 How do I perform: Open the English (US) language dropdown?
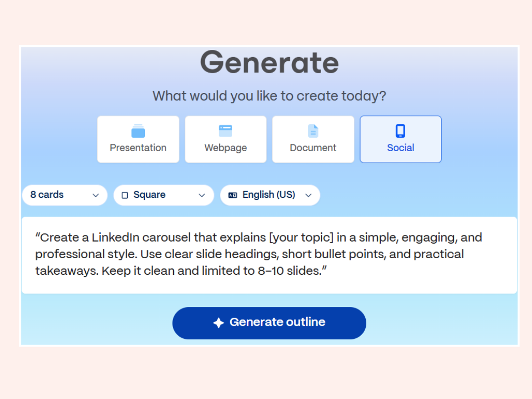(x=270, y=195)
